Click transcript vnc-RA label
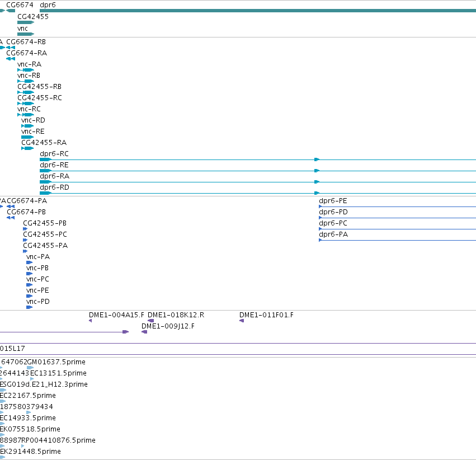This screenshot has width=476, height=460. 30,64
